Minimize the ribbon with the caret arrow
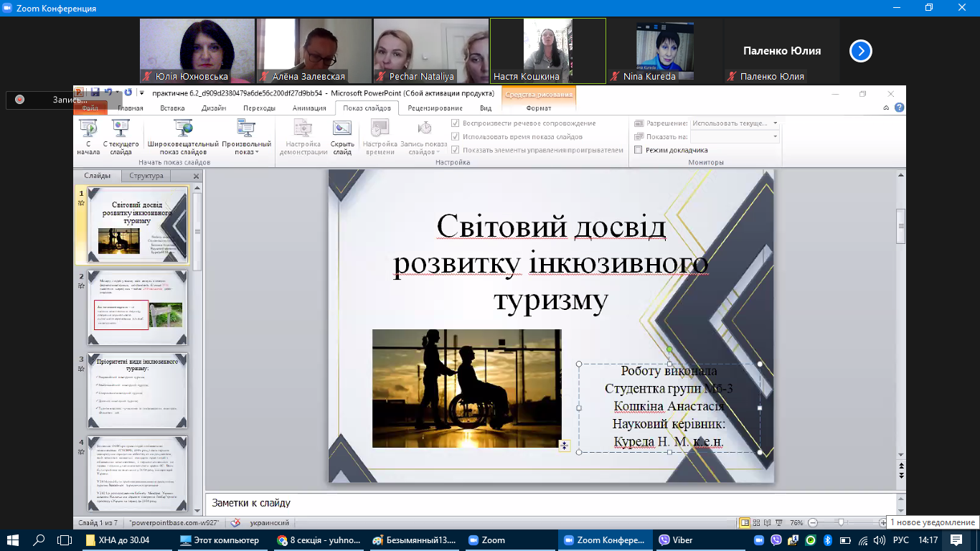 click(x=887, y=108)
